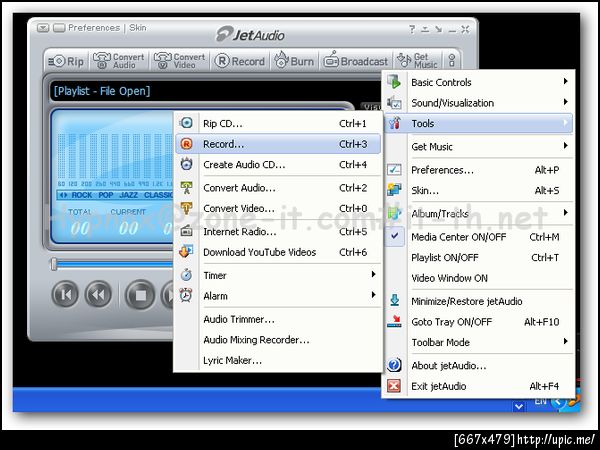Expand the Toolbar Mode submenu

[x=566, y=342]
